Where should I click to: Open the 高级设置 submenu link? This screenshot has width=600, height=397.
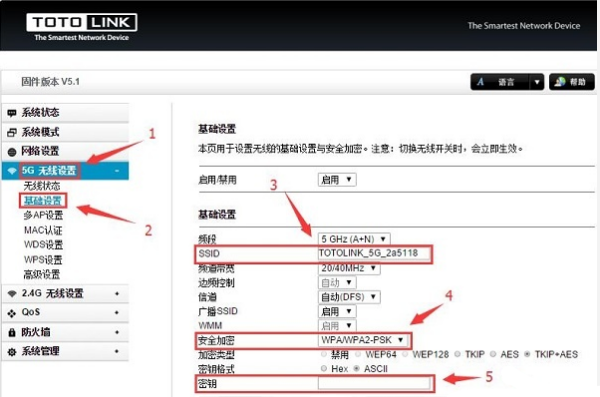42,274
